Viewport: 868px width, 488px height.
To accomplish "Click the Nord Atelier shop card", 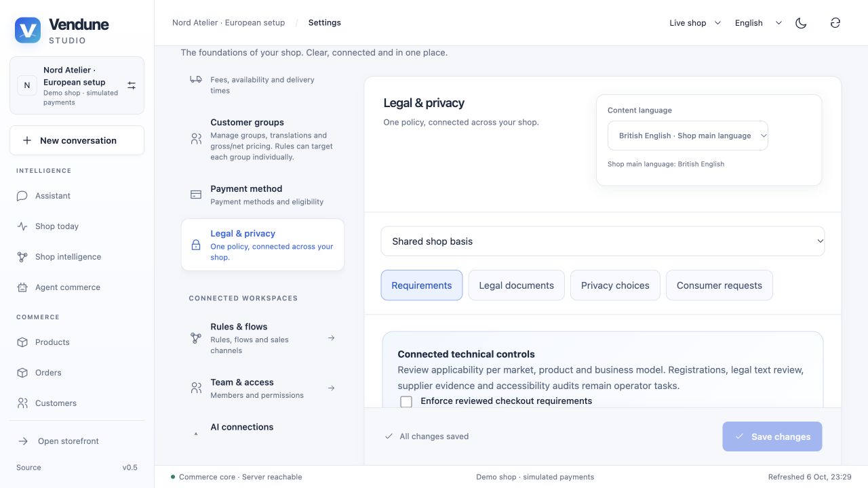I will pos(77,85).
